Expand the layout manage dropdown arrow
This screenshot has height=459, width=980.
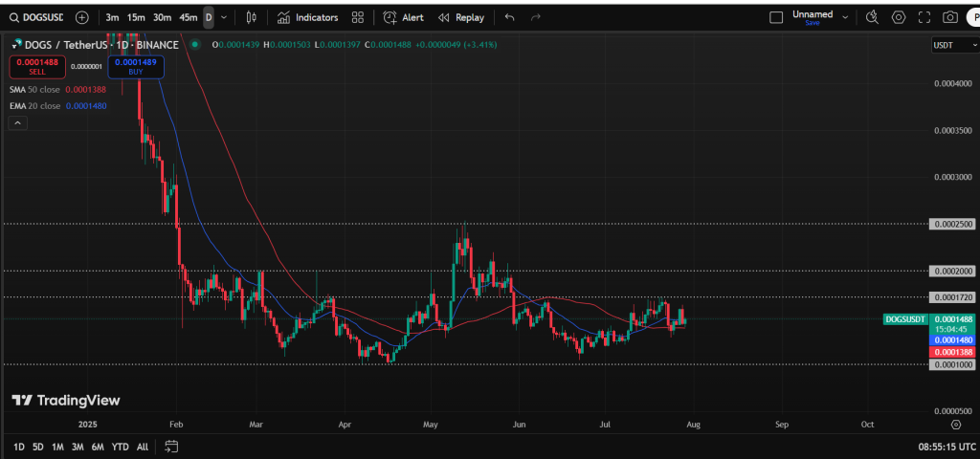coord(844,17)
